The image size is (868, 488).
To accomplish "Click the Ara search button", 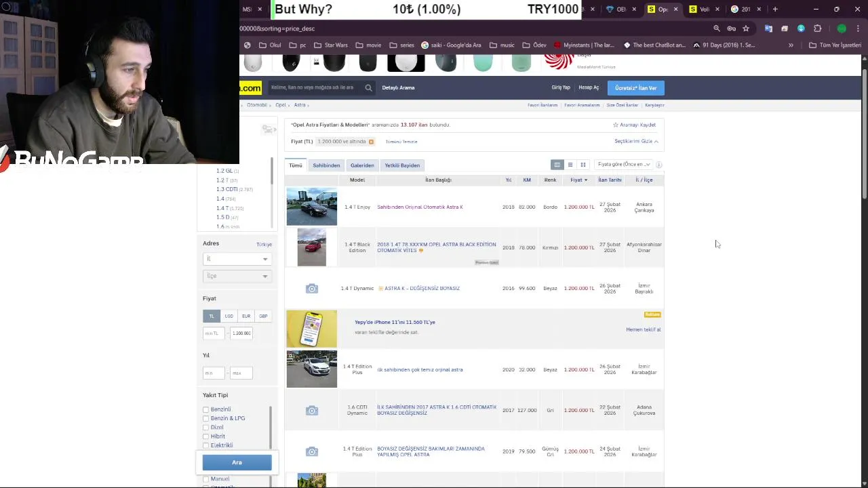I will pos(237,462).
